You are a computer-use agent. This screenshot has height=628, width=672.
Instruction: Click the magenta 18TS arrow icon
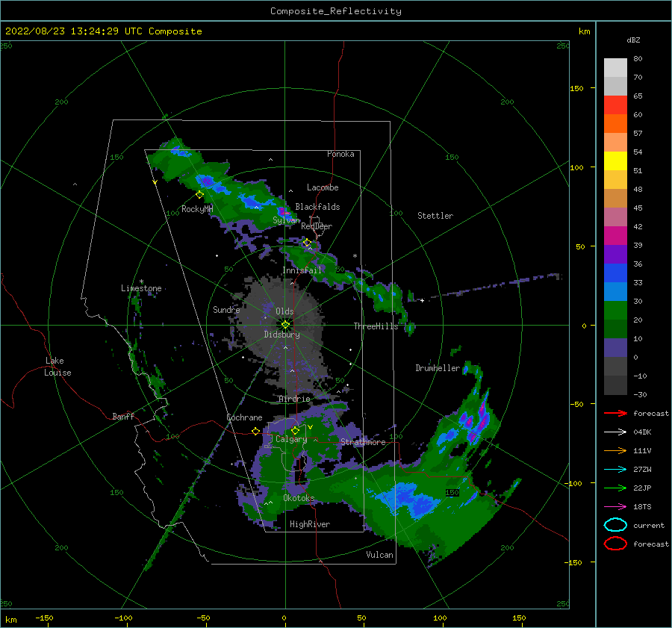pyautogui.click(x=615, y=507)
